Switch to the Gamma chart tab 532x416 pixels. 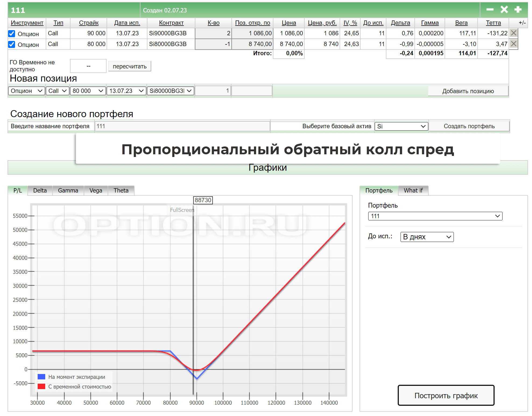(68, 190)
